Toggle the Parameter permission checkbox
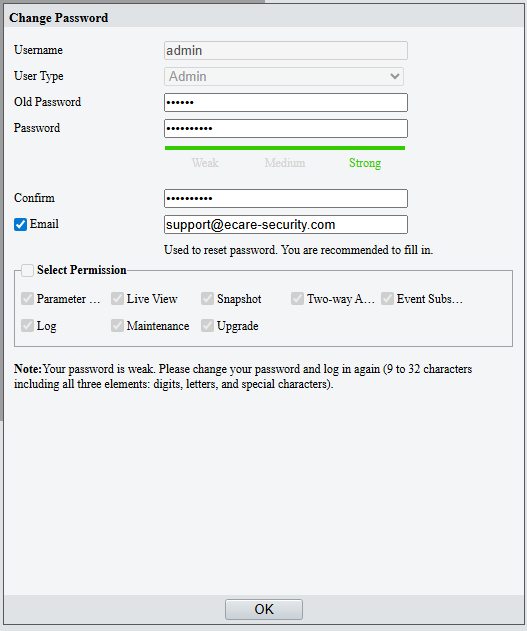This screenshot has height=631, width=527. point(27,299)
